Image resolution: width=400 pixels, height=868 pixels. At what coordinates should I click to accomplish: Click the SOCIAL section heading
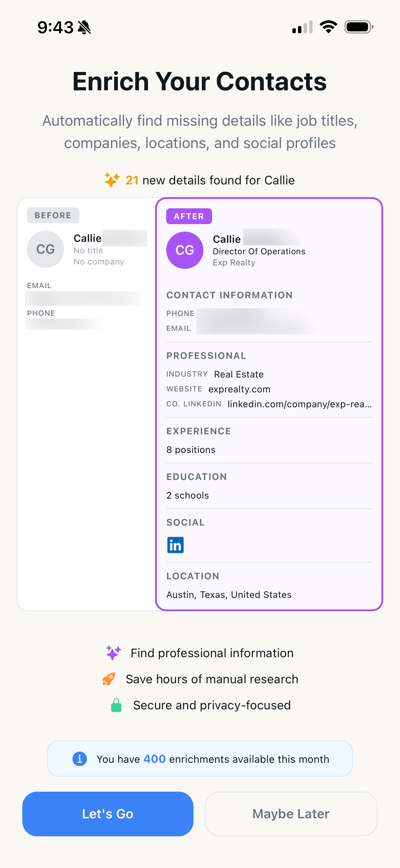pyautogui.click(x=185, y=522)
